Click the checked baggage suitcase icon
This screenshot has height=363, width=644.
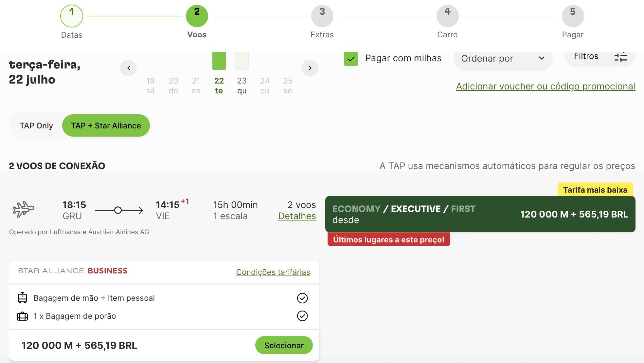point(22,316)
